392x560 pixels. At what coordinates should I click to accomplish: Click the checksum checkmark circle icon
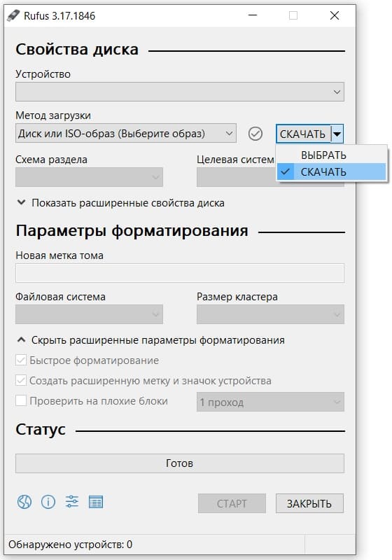coord(255,134)
